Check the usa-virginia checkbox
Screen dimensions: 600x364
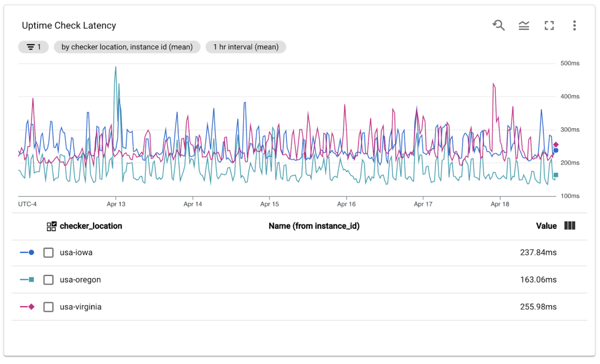48,307
